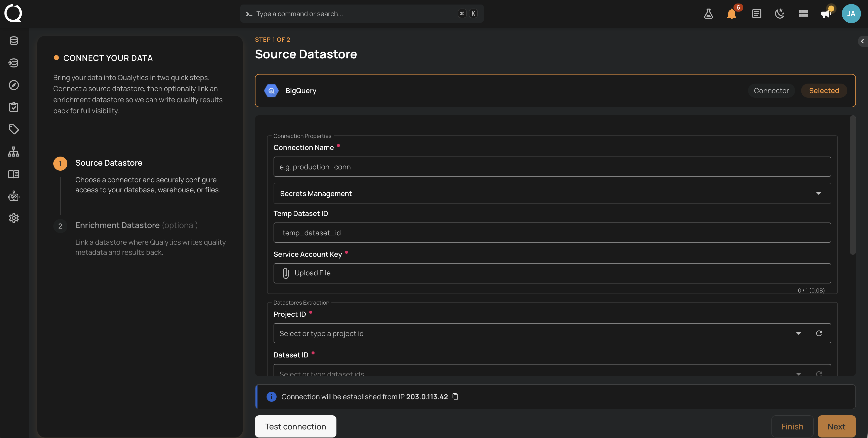The width and height of the screenshot is (868, 438).
Task: Focus the Temp Dataset ID field
Action: [552, 233]
